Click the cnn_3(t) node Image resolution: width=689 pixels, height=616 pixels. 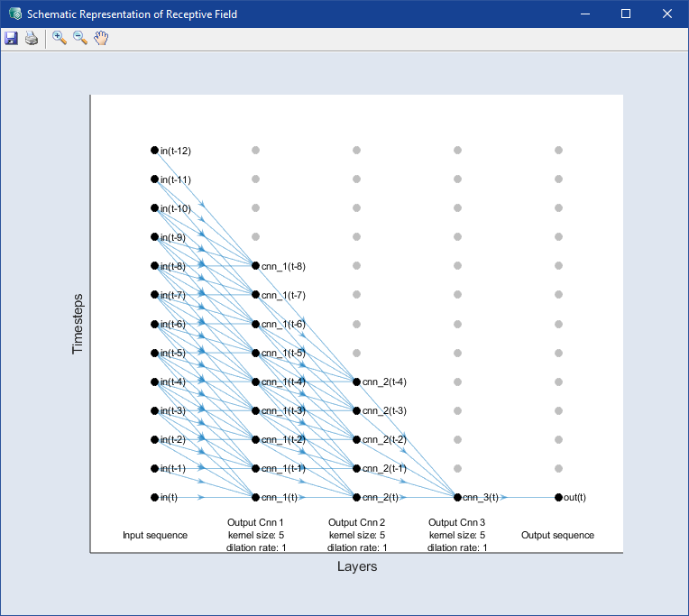457,497
